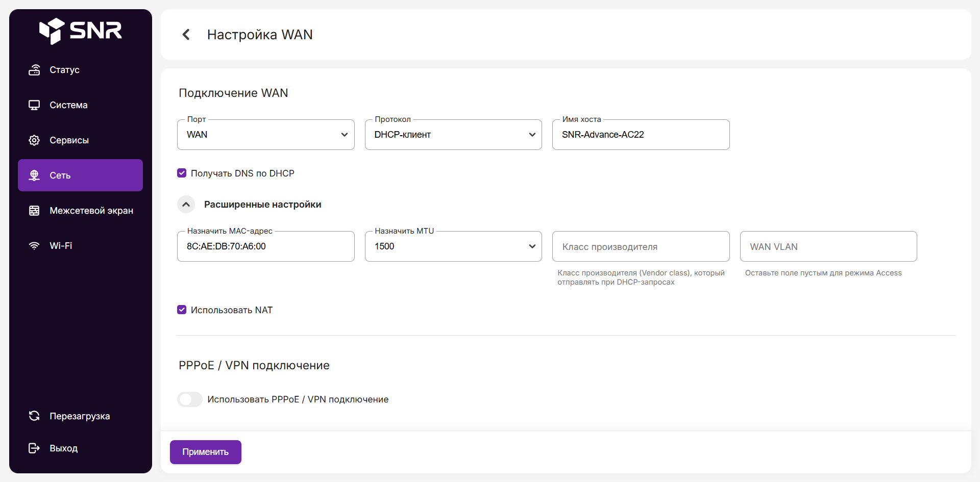Image resolution: width=980 pixels, height=482 pixels.
Task: Expand the MTU dropdown set to 1500
Action: (453, 246)
